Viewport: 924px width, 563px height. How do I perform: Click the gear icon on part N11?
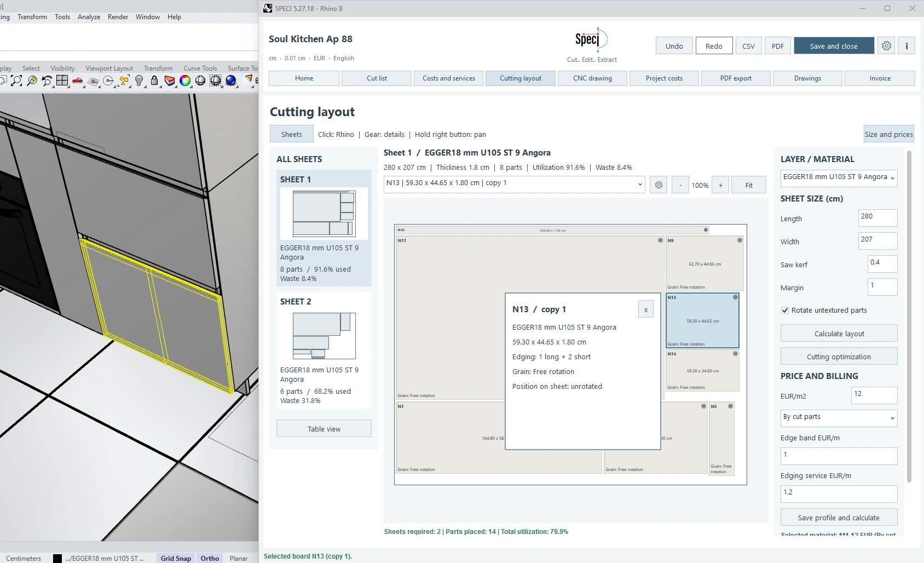[660, 240]
